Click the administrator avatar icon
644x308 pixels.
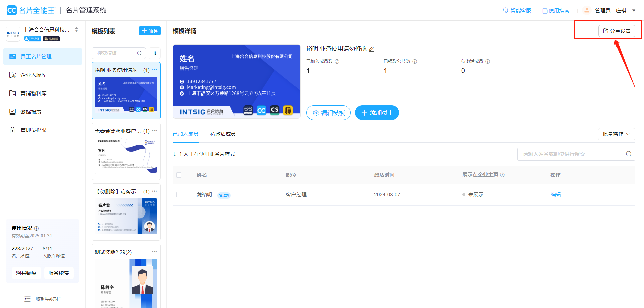tap(587, 10)
